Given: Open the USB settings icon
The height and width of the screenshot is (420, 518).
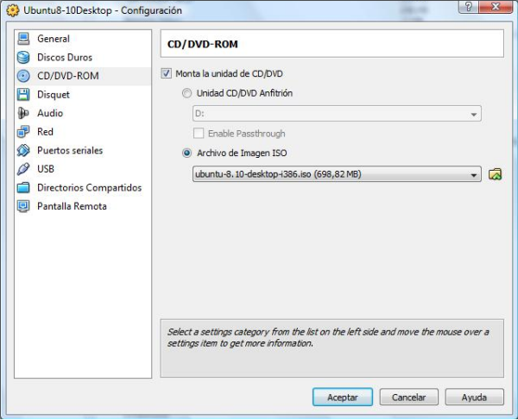Looking at the screenshot, I should [x=23, y=169].
